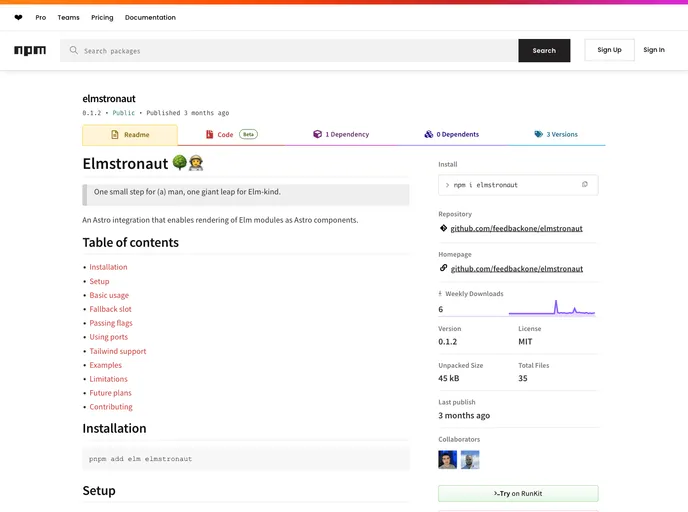Image resolution: width=688 pixels, height=512 pixels.
Task: Click the Sign Up button
Action: (x=609, y=50)
